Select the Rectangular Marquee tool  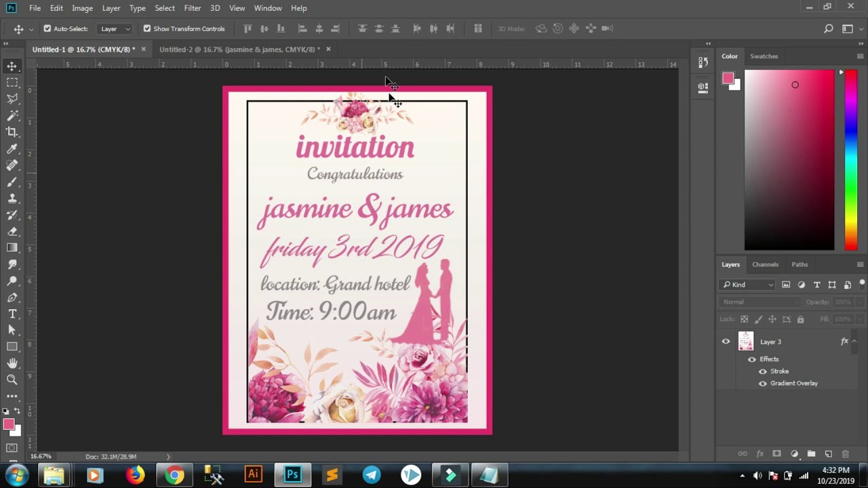click(x=12, y=83)
